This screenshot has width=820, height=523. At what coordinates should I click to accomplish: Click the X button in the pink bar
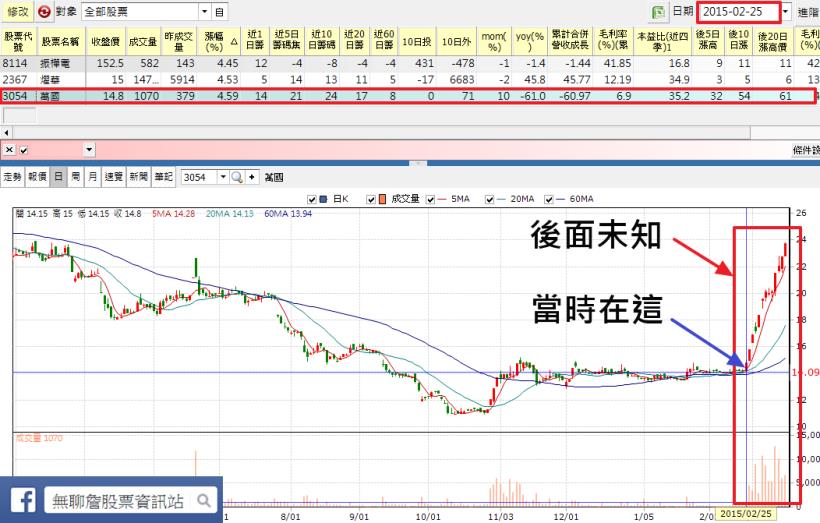coord(9,150)
